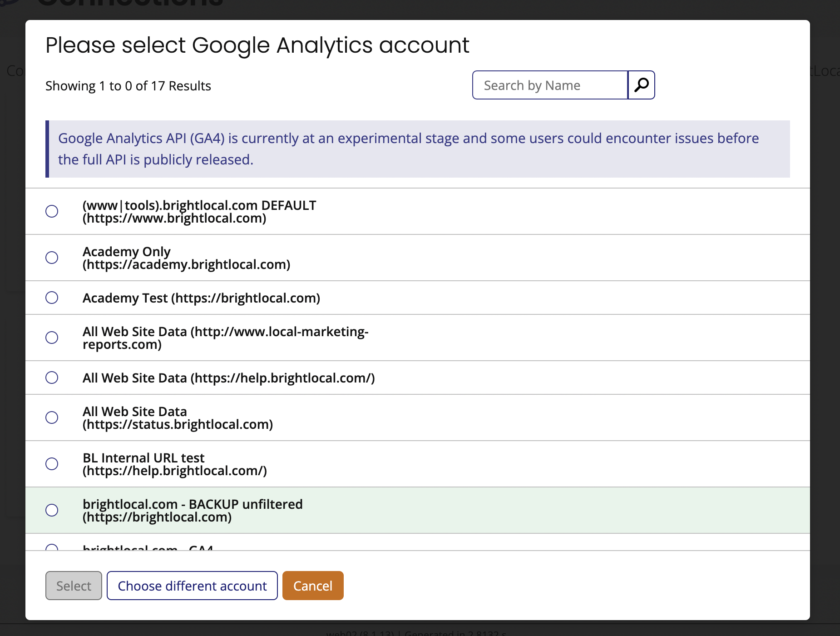Select brightlocal.com - BACKUP unfiltered radio
The height and width of the screenshot is (636, 840).
click(52, 510)
